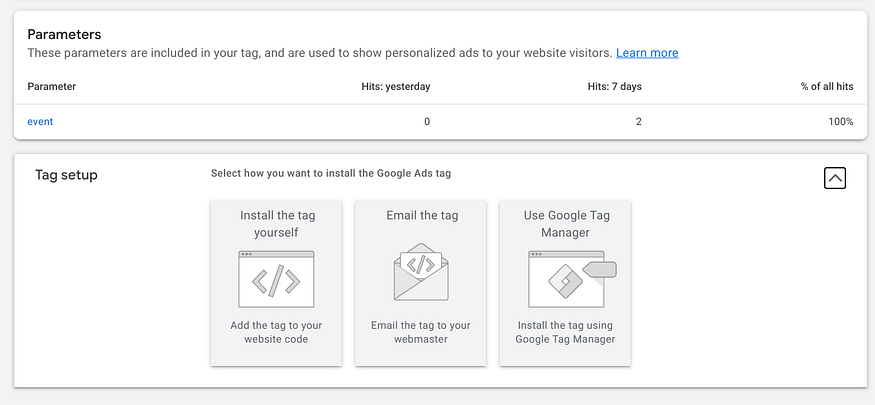This screenshot has height=405, width=875.
Task: Click 'Add the tag to your website code'
Action: pos(276,332)
